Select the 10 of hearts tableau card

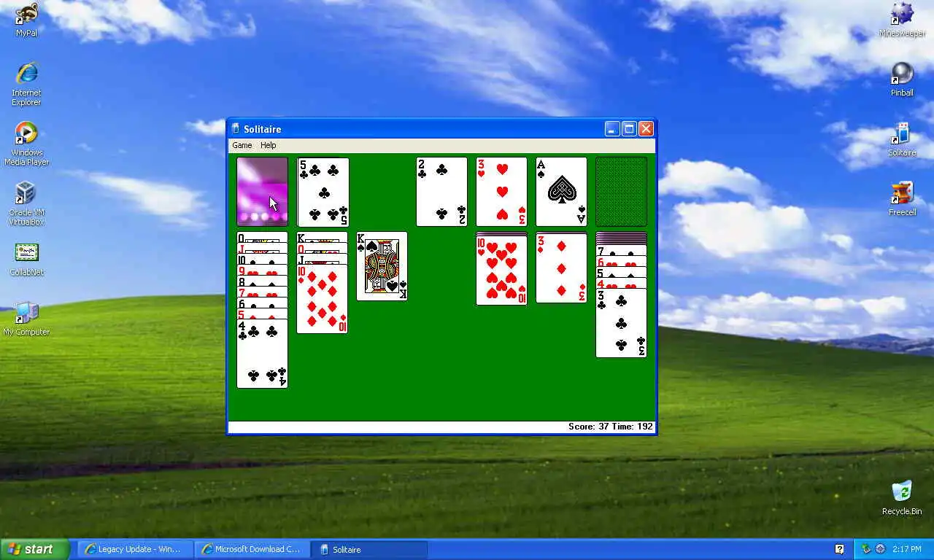click(501, 271)
